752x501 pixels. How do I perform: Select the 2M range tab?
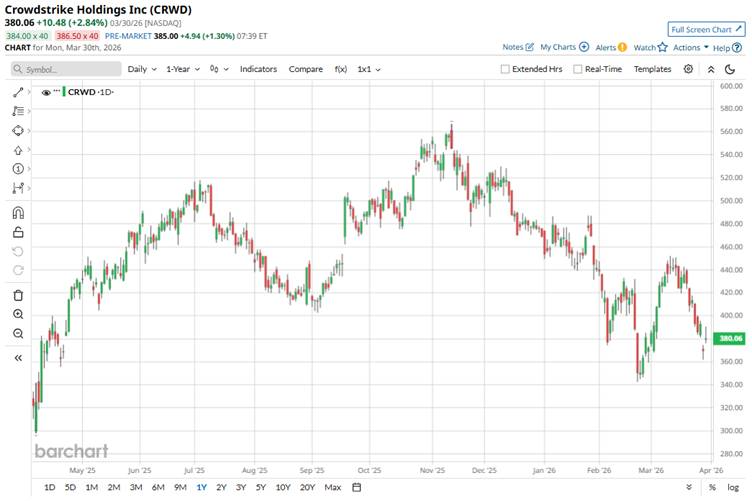click(x=114, y=487)
